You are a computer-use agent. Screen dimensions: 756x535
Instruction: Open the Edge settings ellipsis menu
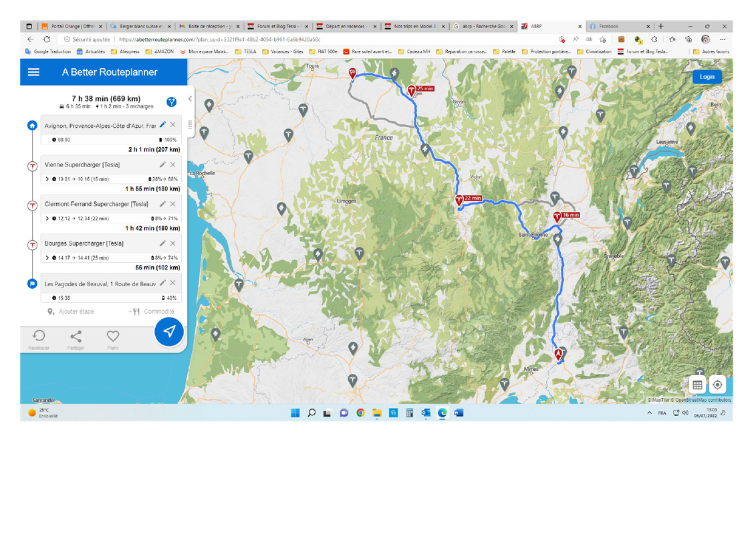point(723,39)
